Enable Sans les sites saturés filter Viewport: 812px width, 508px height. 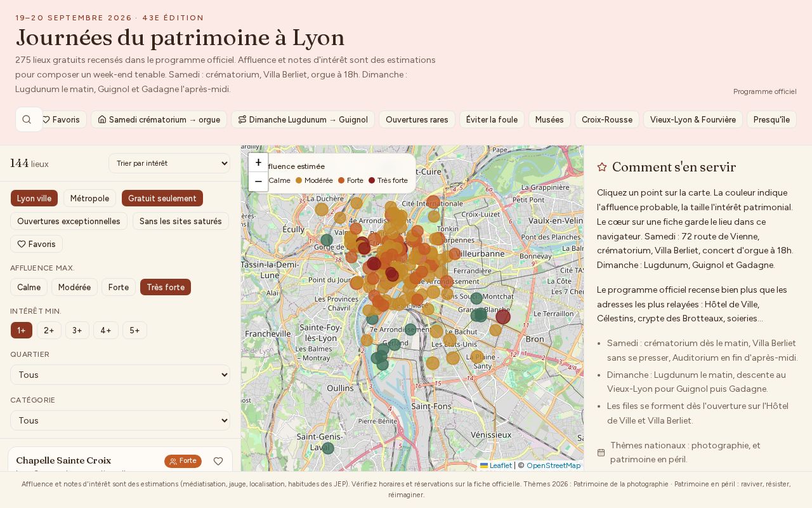[180, 221]
